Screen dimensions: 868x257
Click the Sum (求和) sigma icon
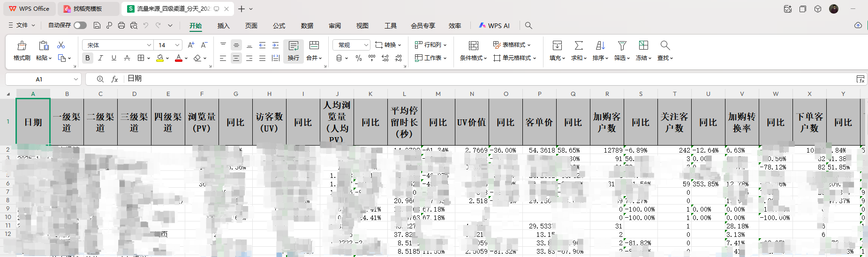coord(579,45)
